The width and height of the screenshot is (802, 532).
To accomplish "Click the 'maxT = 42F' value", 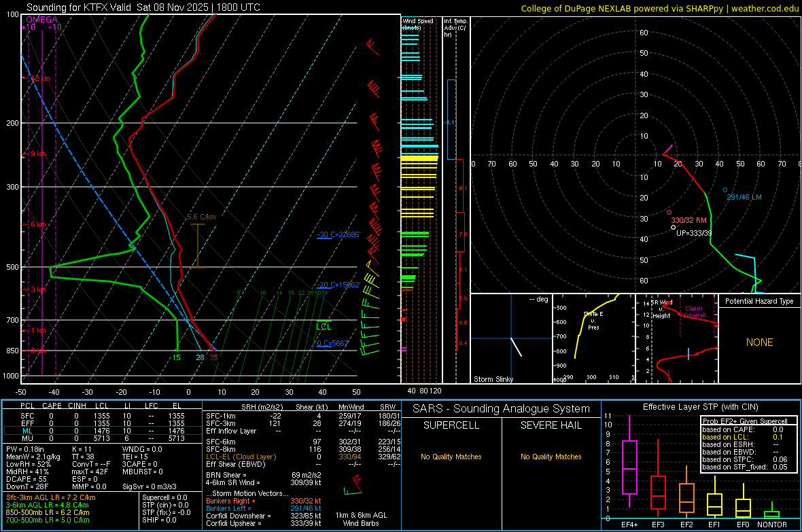I will 90,472.
